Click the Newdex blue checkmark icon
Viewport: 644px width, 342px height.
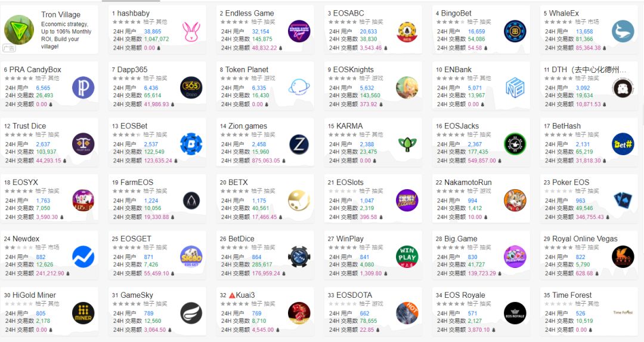[x=83, y=257]
